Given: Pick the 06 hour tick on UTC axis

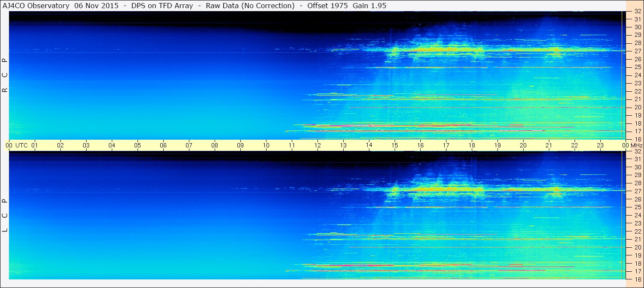Looking at the screenshot, I should tap(163, 145).
